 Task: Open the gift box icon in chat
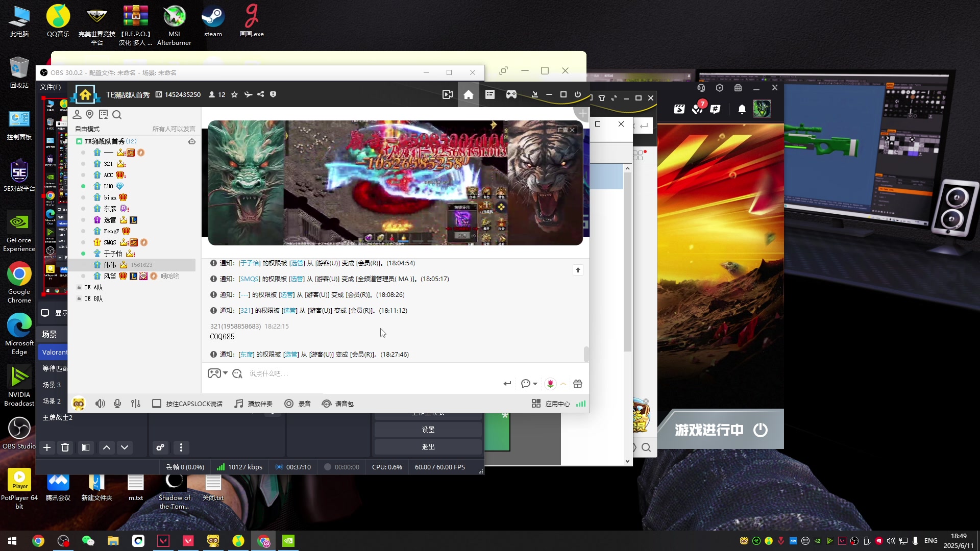point(578,384)
